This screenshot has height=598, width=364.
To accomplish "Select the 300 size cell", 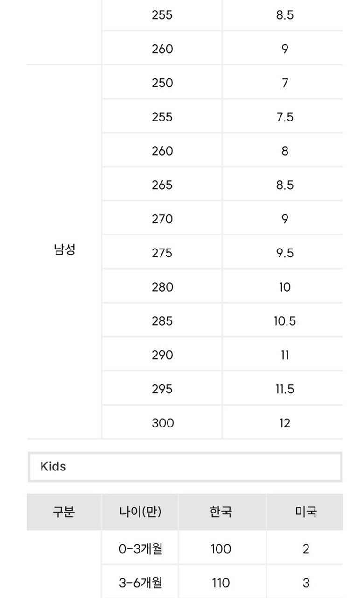I will pos(162,423).
